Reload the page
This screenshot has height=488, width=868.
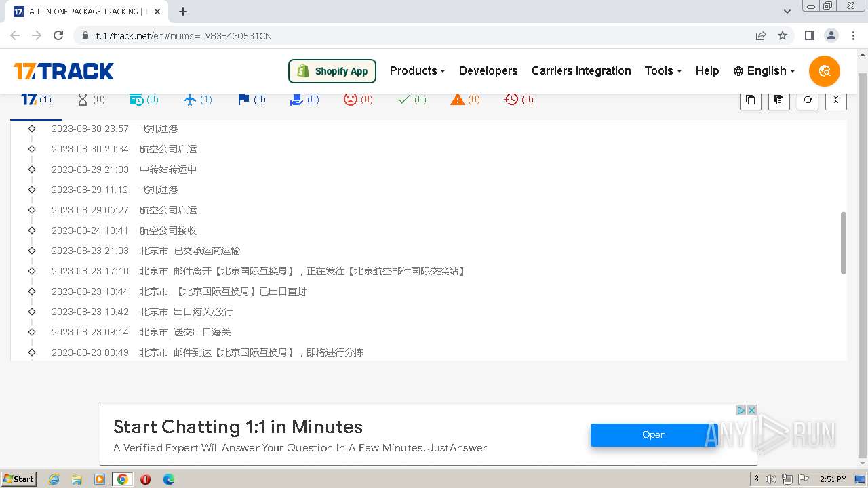point(58,35)
